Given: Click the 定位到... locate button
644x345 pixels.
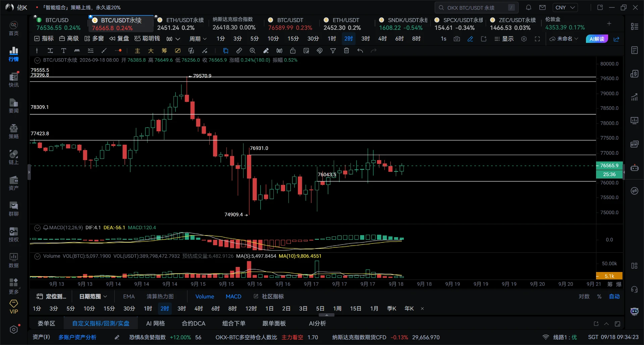Looking at the screenshot, I should pos(51,296).
